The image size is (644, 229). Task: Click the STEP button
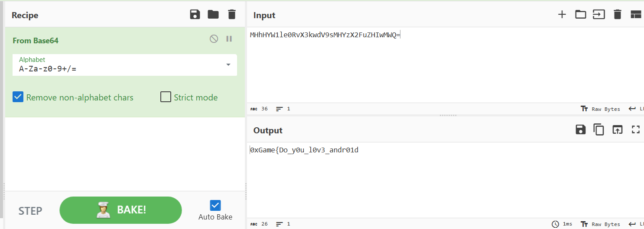pyautogui.click(x=30, y=211)
